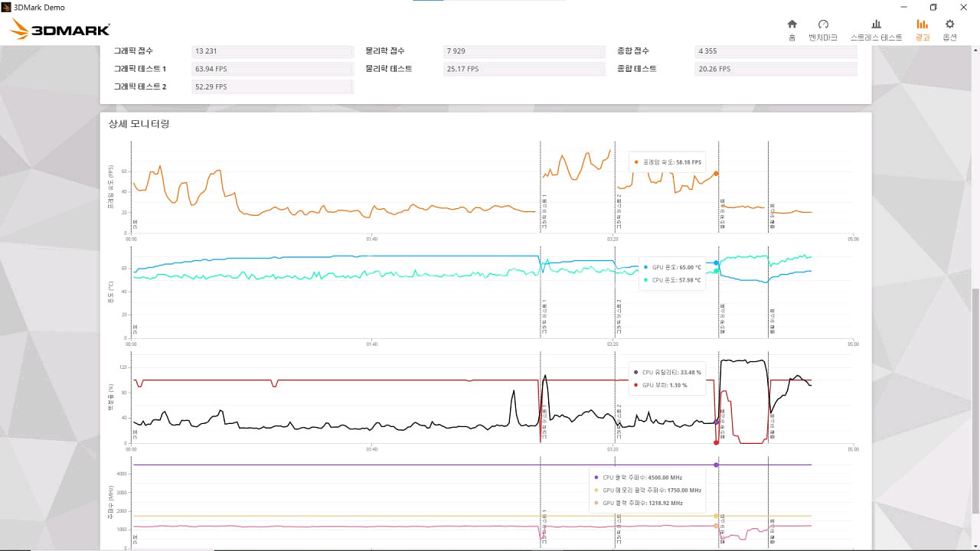This screenshot has height=551, width=980.
Task: Select the physics score value 7 929
Action: click(x=524, y=51)
